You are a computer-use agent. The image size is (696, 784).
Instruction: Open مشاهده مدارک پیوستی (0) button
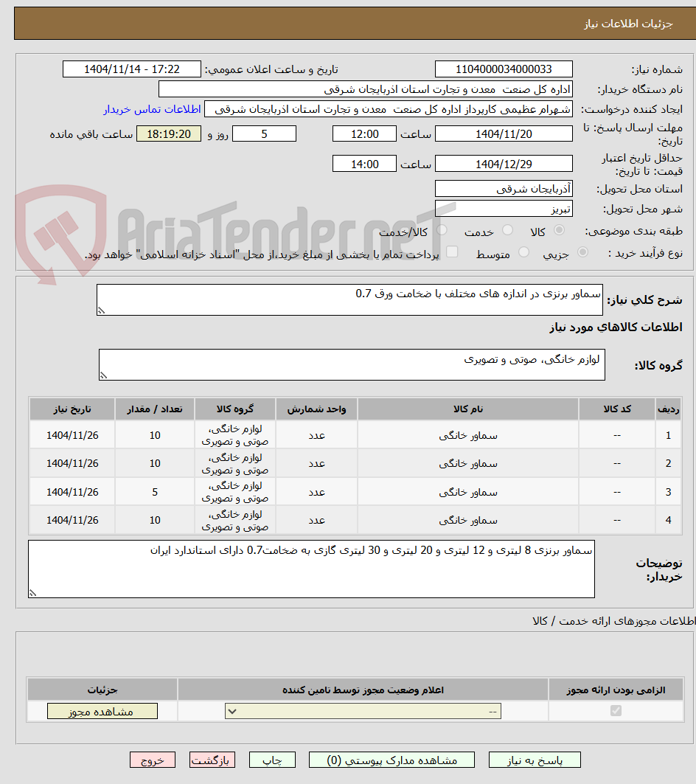(391, 760)
